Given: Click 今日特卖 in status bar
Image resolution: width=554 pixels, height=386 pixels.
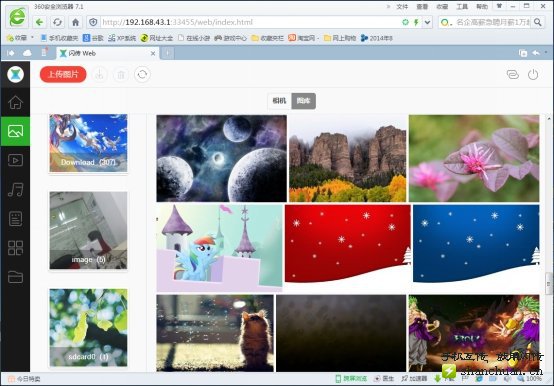Looking at the screenshot, I should pyautogui.click(x=24, y=379).
